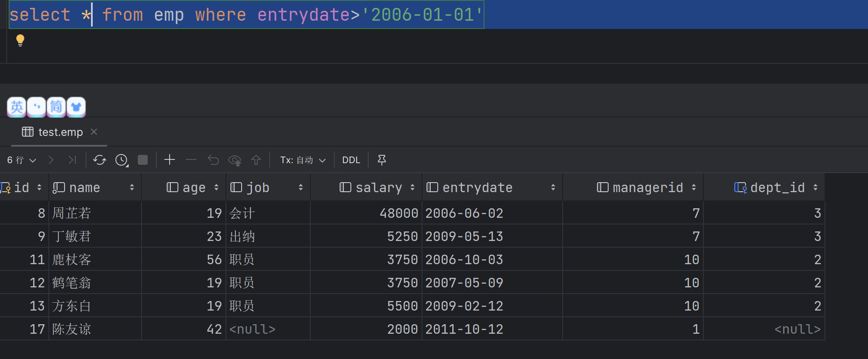Select the entrydate cell '2009-02-12'

coord(492,306)
